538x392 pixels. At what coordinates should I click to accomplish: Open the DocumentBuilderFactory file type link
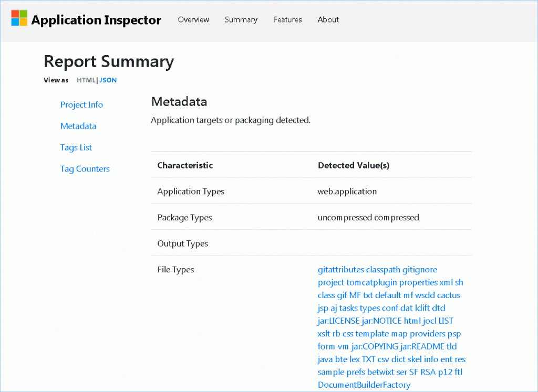(x=364, y=385)
